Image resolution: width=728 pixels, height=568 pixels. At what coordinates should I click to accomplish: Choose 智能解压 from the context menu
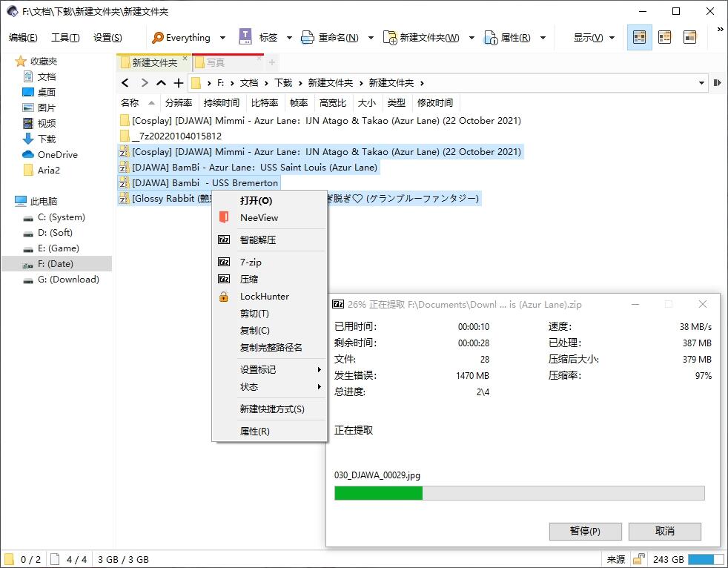click(x=257, y=240)
